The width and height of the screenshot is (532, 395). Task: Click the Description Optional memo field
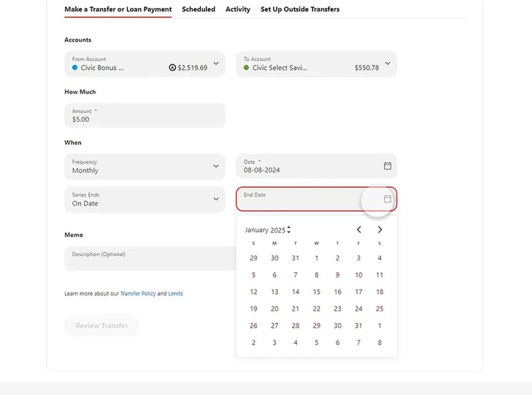tap(142, 258)
